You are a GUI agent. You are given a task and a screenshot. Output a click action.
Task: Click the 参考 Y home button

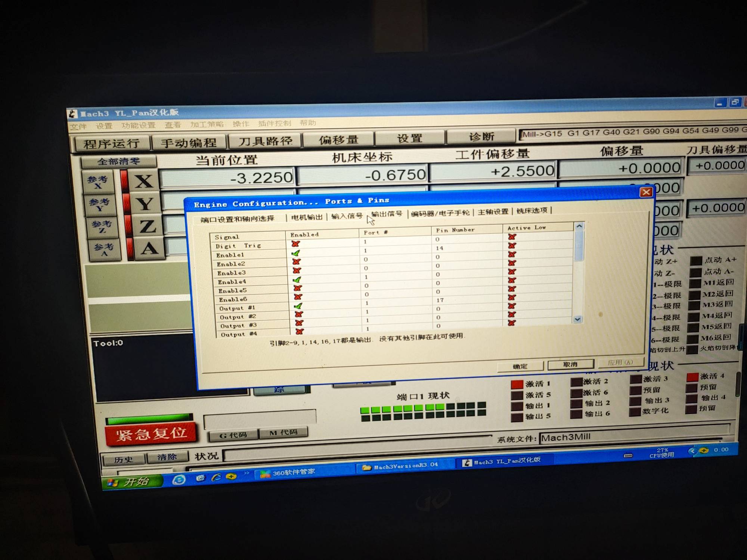[x=100, y=205]
